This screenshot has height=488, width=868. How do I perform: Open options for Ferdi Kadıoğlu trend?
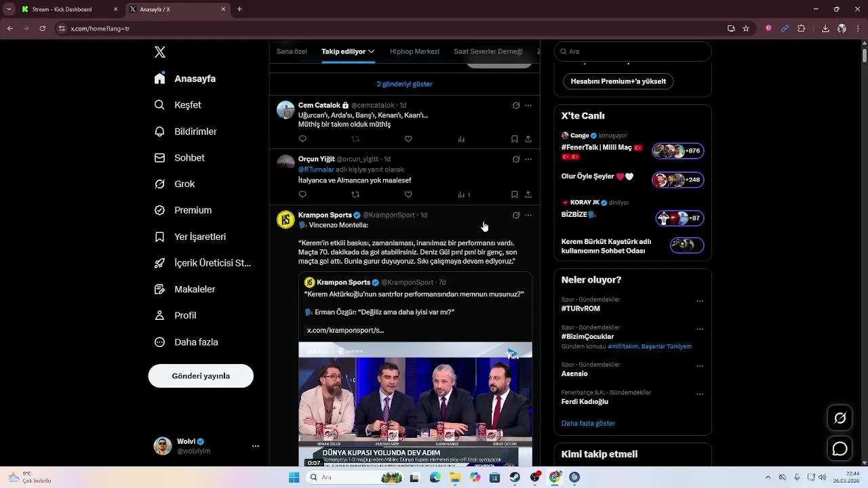700,394
